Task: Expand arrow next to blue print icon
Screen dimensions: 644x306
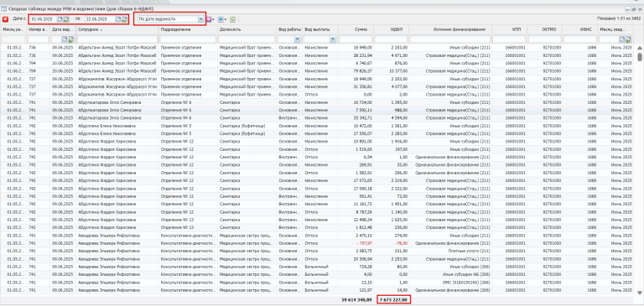Action: pyautogui.click(x=226, y=19)
